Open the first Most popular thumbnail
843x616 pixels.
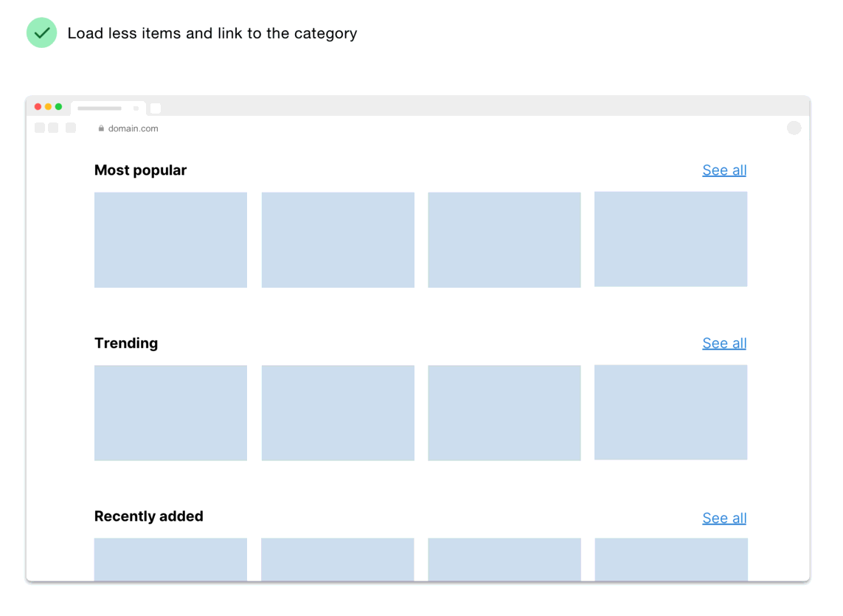pos(170,240)
